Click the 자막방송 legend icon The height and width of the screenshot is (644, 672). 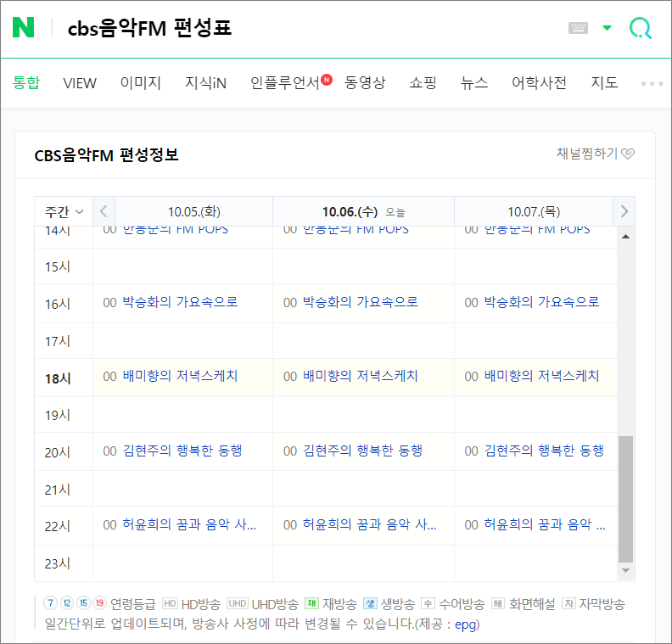point(568,603)
